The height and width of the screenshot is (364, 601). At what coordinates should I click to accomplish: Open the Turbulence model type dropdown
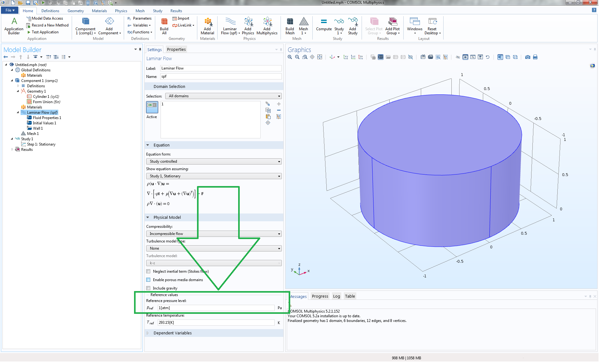[214, 248]
